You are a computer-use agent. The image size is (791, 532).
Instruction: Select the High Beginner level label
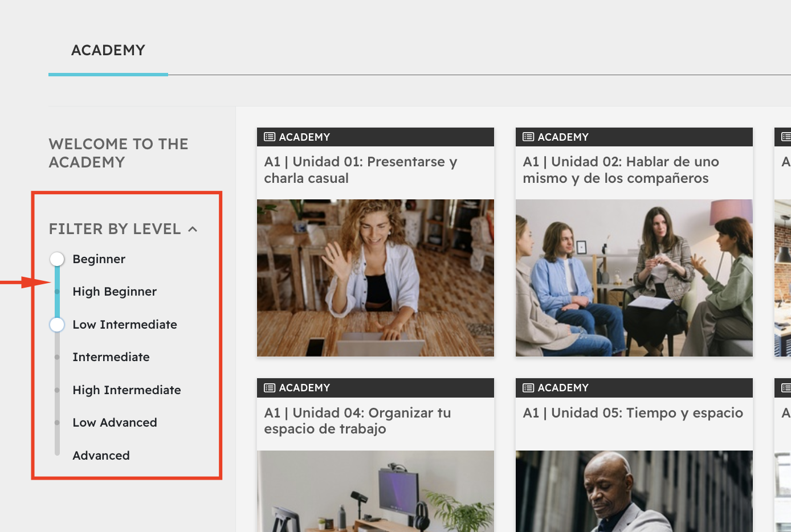(115, 292)
